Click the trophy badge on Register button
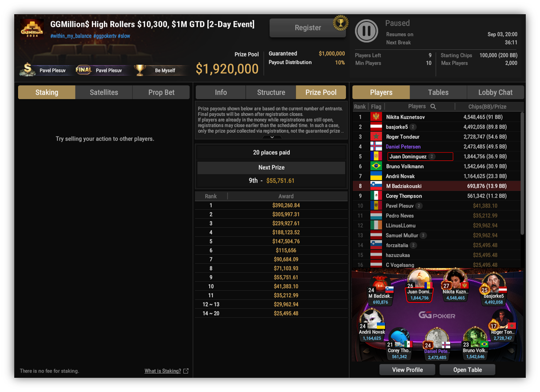This screenshot has height=392, width=540. (x=340, y=23)
